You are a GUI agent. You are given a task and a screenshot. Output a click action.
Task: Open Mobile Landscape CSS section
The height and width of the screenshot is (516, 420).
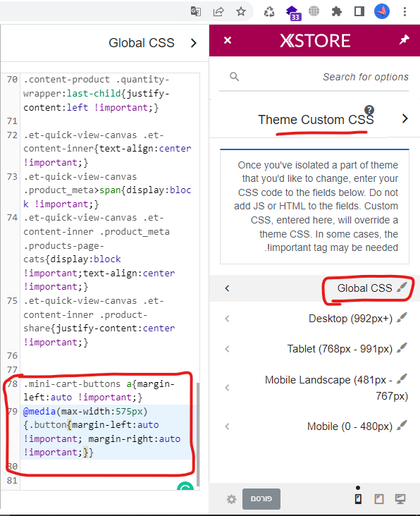point(314,387)
